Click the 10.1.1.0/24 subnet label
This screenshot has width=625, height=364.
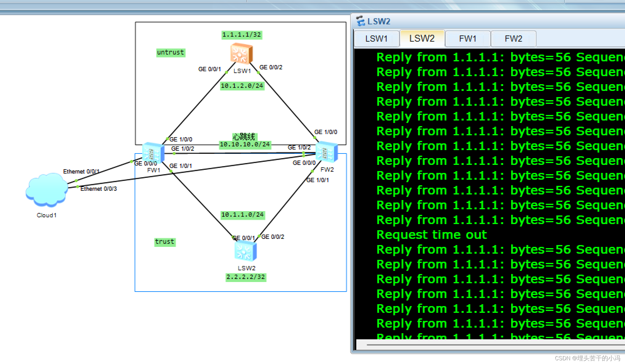click(242, 215)
